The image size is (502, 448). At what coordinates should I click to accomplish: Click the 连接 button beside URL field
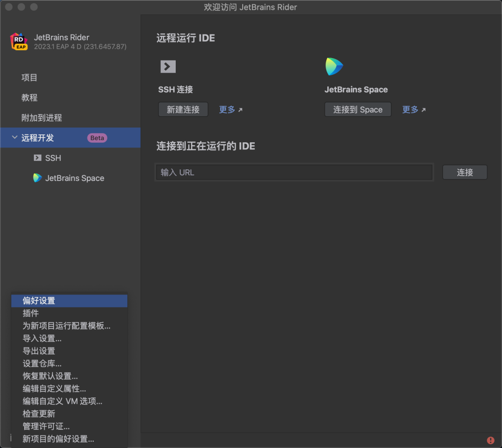465,173
